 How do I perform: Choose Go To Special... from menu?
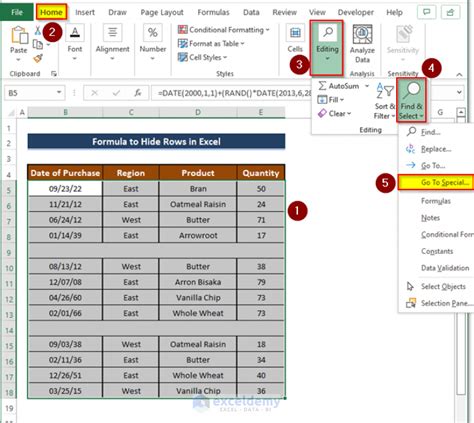click(436, 182)
